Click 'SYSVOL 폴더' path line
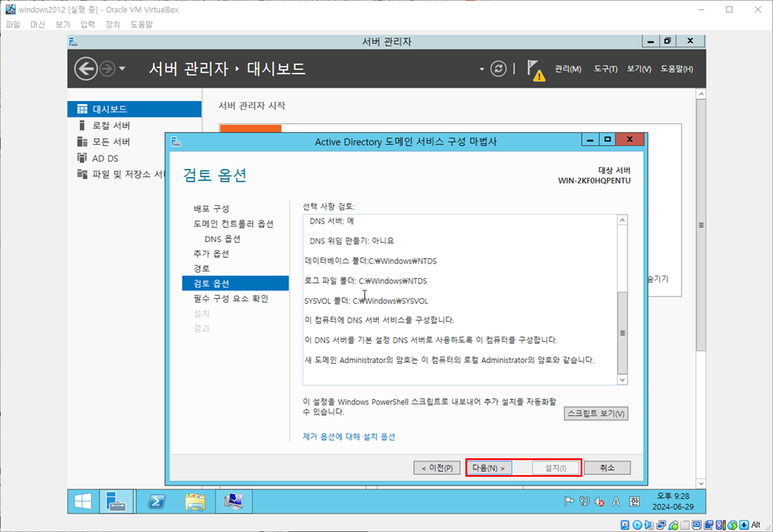 click(366, 300)
